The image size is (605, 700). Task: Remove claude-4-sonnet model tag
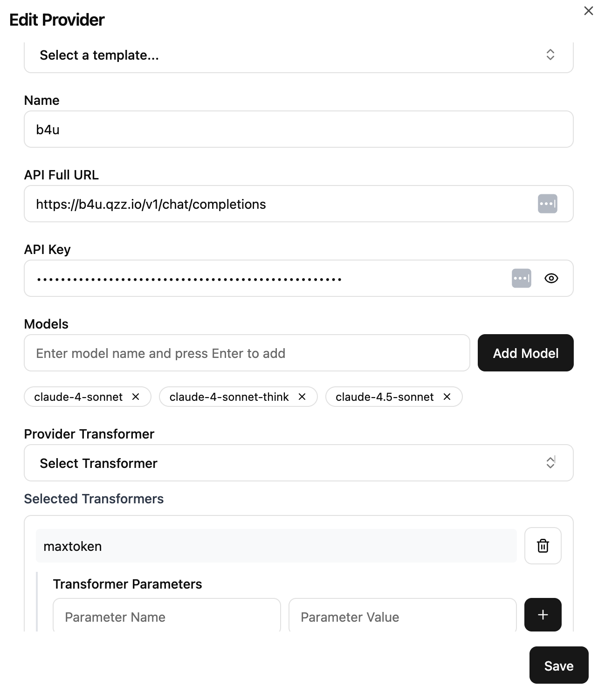136,397
